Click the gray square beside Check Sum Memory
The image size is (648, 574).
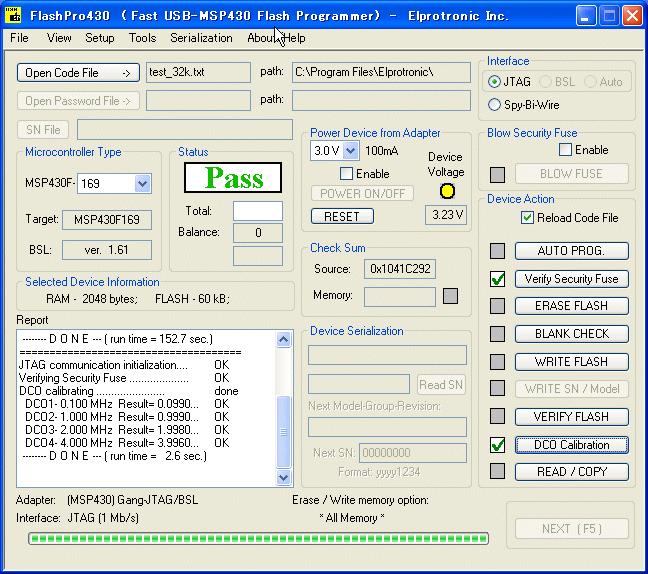[x=451, y=296]
